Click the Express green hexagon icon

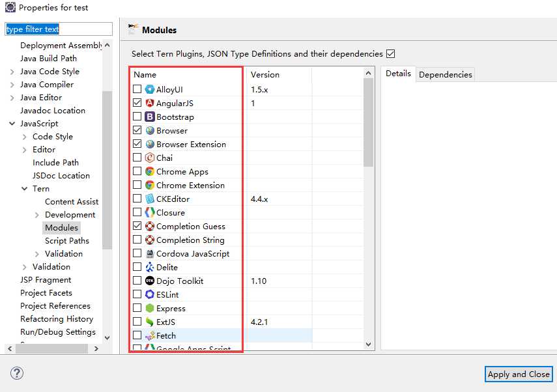pos(150,308)
